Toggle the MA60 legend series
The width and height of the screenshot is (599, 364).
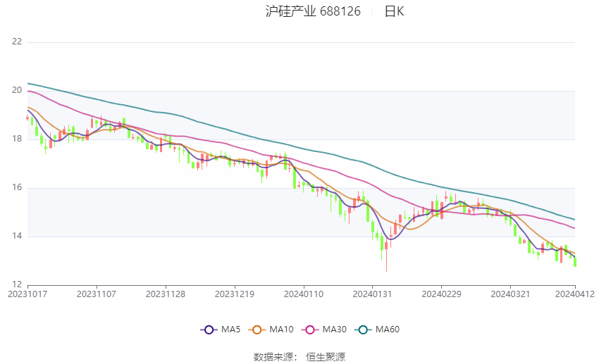(377, 330)
